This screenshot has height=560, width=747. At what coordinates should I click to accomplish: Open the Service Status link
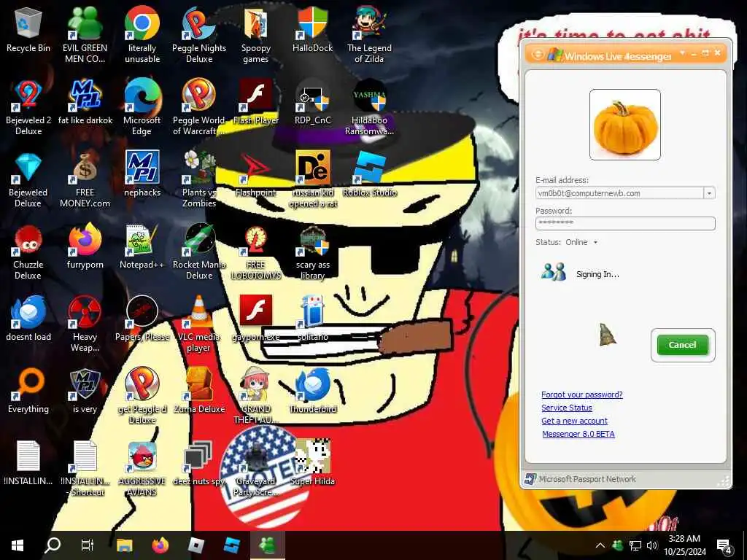click(x=566, y=408)
